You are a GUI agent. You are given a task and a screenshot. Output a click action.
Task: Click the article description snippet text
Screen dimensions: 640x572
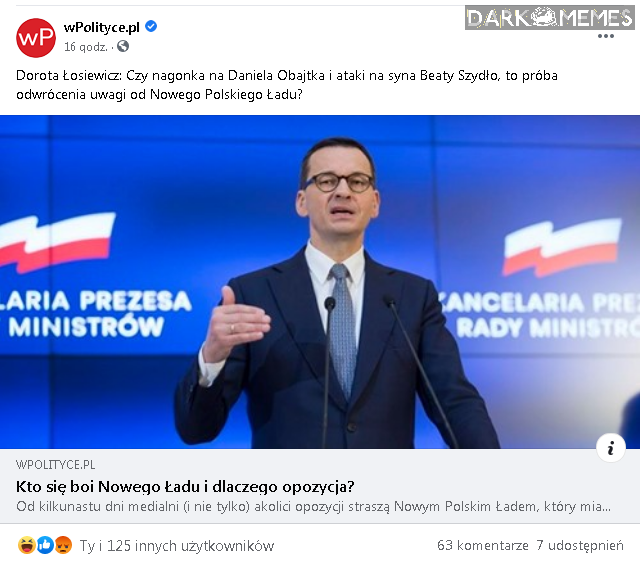coord(313,507)
